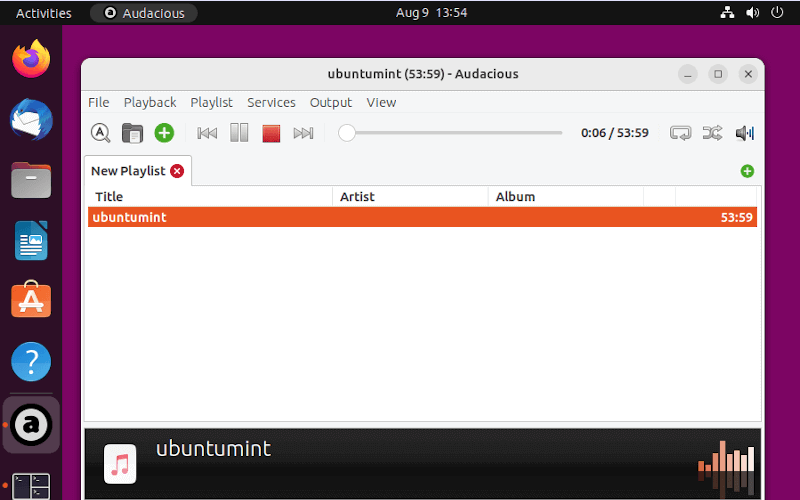Sort by the Title column header
Image resolution: width=800 pixels, height=500 pixels.
210,196
